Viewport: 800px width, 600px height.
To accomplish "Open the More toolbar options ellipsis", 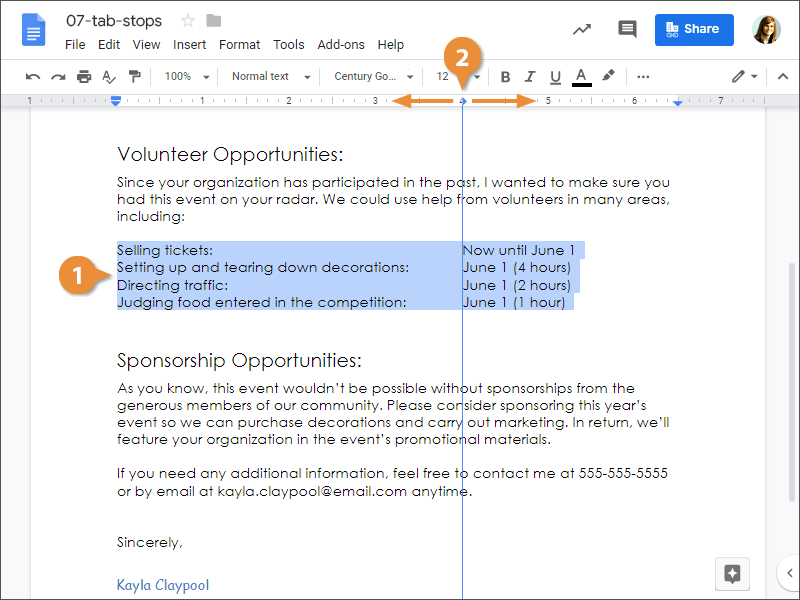I will (643, 77).
